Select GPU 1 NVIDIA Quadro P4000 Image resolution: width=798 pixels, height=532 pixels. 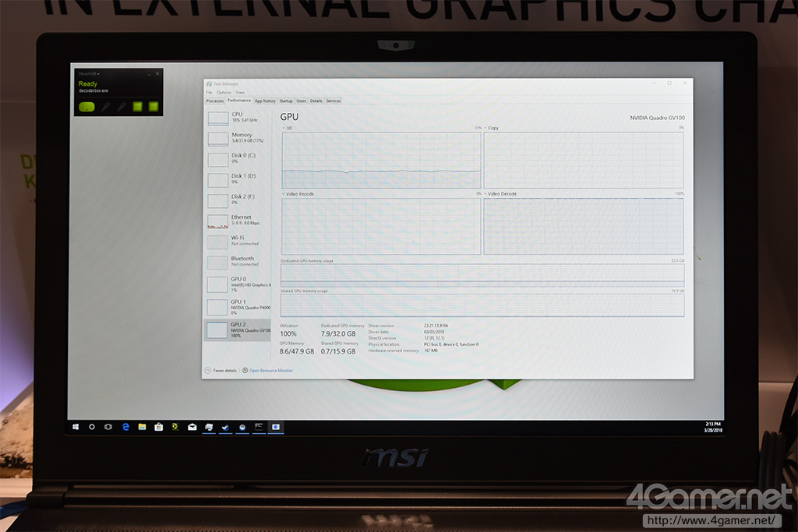[238, 307]
